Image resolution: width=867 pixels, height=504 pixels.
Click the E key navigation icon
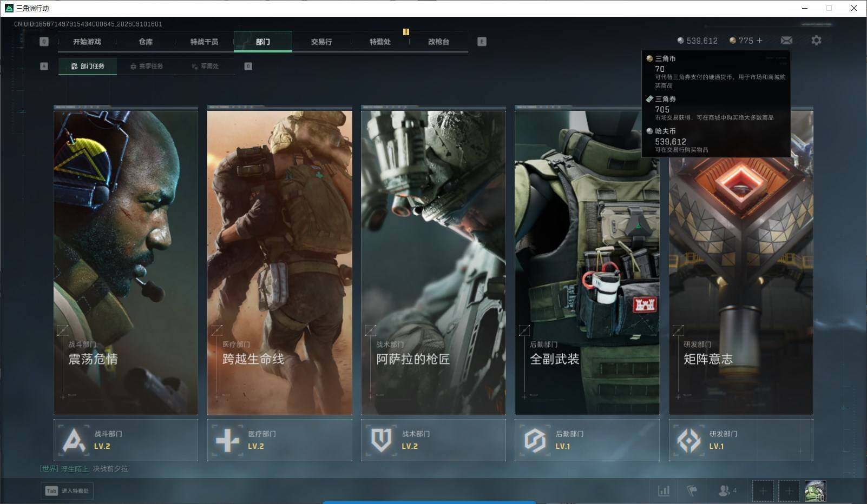[482, 42]
